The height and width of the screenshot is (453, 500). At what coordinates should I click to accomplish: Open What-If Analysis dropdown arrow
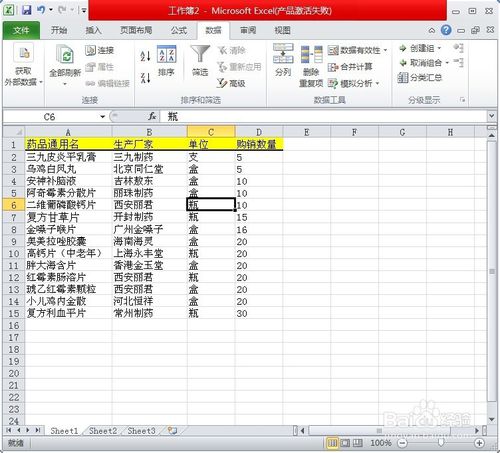(377, 83)
